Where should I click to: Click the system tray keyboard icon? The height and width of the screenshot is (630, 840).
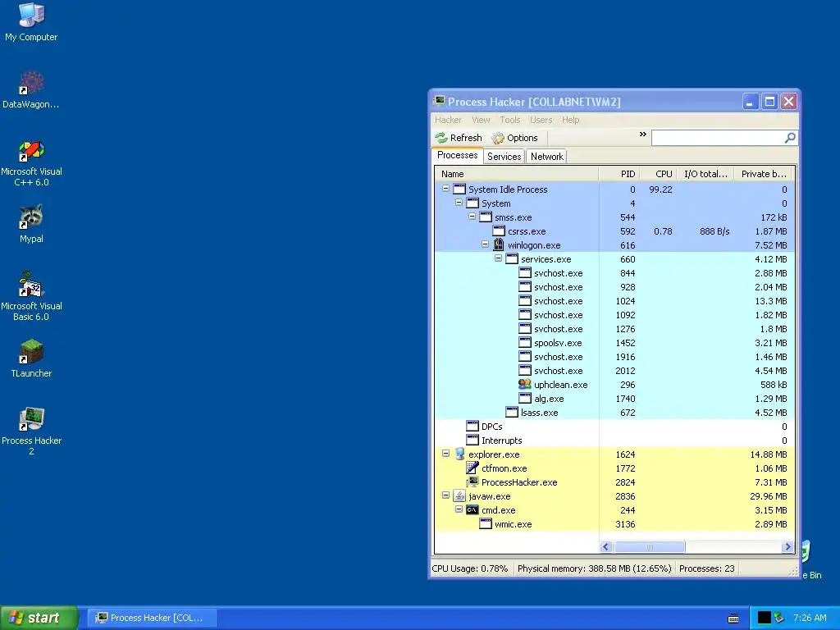click(733, 619)
